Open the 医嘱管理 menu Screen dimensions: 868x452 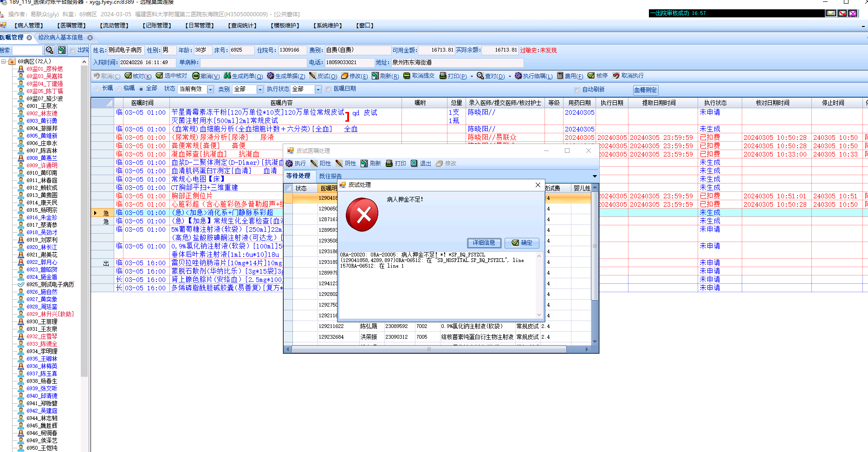coord(71,26)
